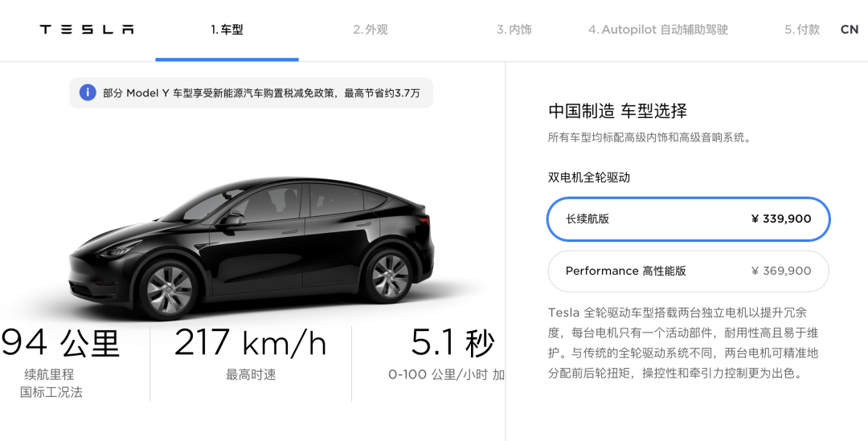Click the tax exemption notice banner text
Image resolution: width=868 pixels, height=441 pixels.
point(261,93)
